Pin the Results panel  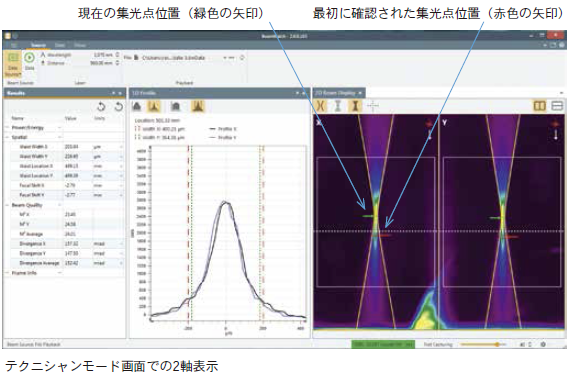point(114,93)
